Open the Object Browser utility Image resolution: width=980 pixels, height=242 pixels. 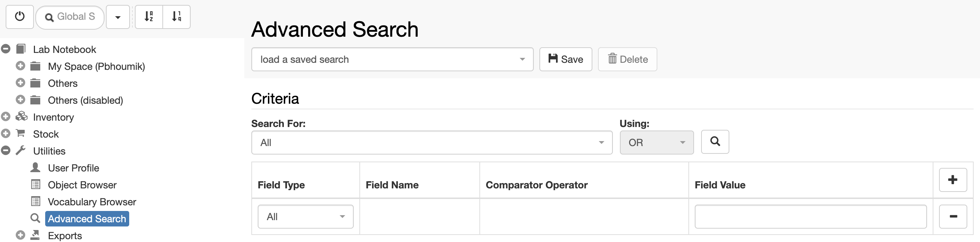click(x=82, y=185)
